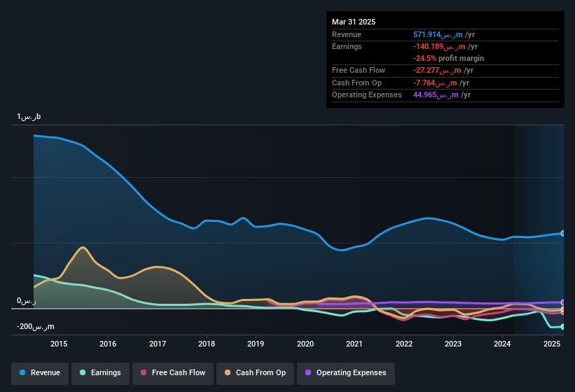Click the Cash From Op label in tooltip
Viewport: 575px width, 392px height.
356,83
